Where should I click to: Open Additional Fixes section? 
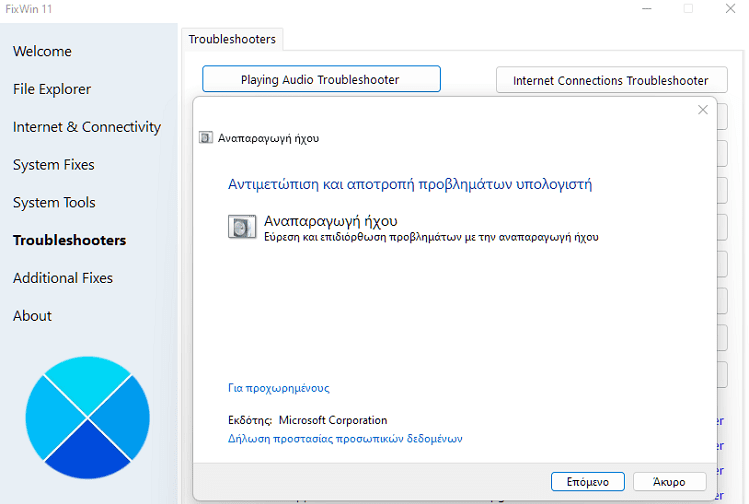pyautogui.click(x=63, y=278)
